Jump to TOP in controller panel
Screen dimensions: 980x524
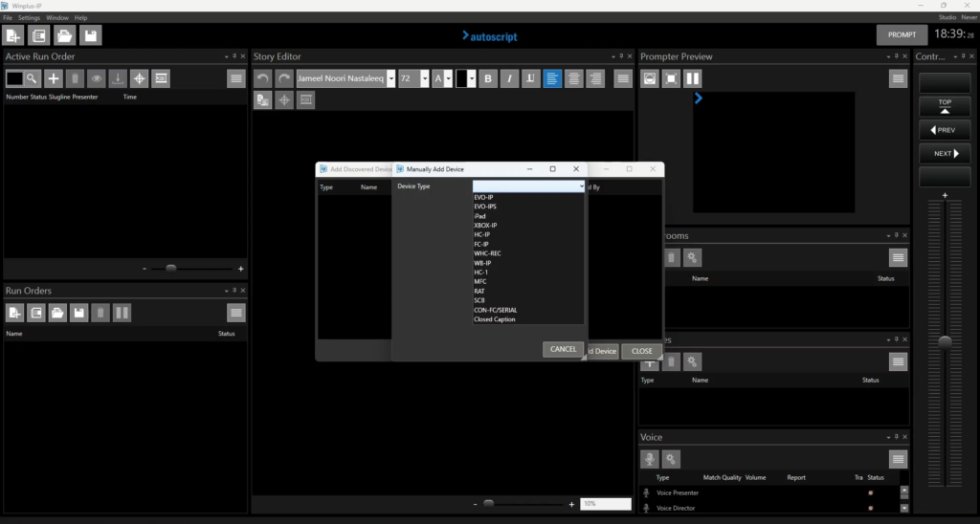pyautogui.click(x=945, y=106)
